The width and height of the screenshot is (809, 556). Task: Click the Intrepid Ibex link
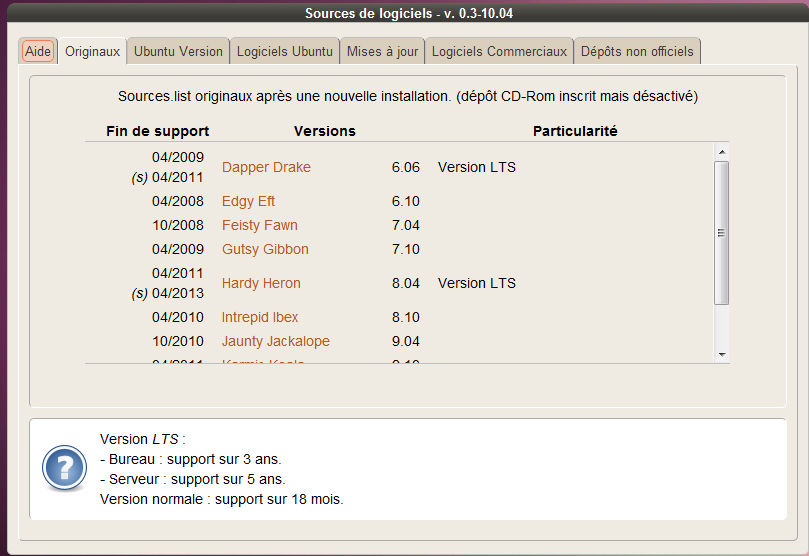click(x=260, y=317)
